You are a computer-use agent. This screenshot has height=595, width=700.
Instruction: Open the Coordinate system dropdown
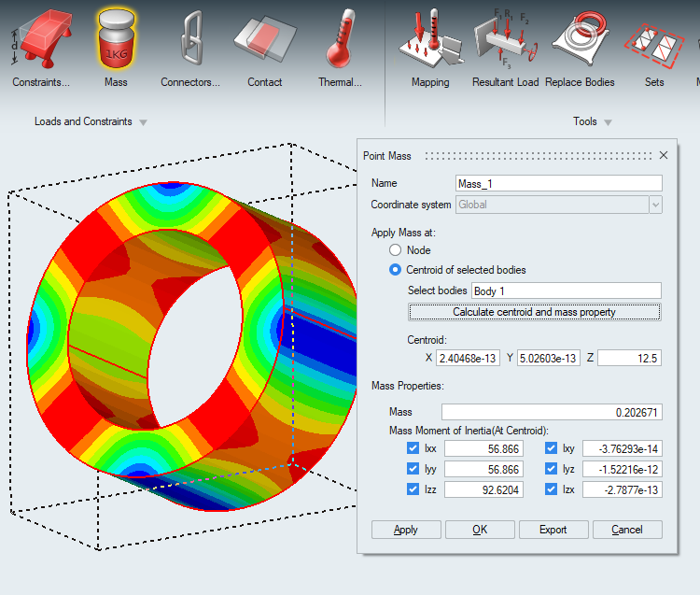point(655,205)
